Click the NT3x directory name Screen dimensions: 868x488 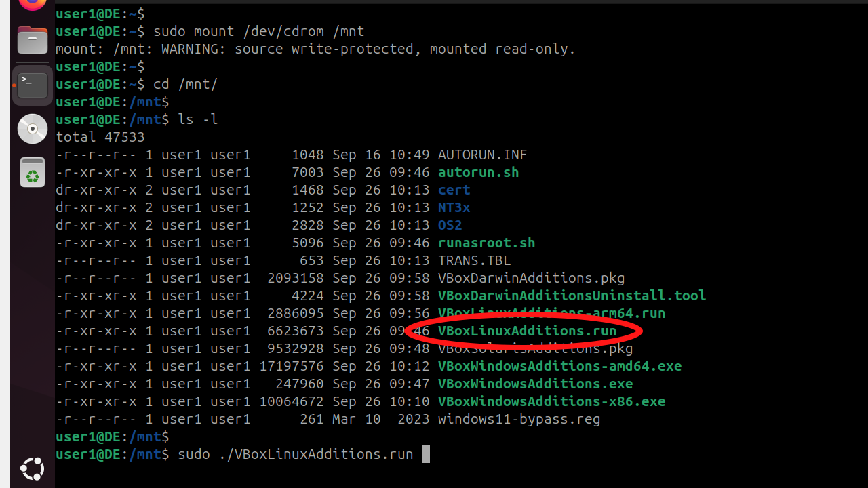tap(454, 207)
